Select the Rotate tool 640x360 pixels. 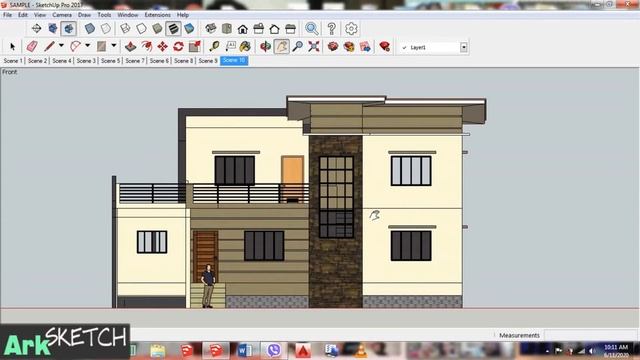[x=178, y=47]
